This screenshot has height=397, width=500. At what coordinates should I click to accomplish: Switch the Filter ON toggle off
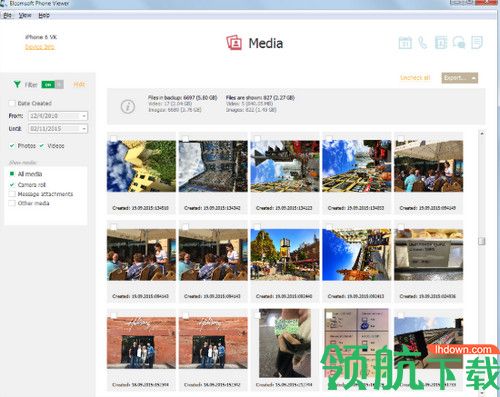(52, 85)
